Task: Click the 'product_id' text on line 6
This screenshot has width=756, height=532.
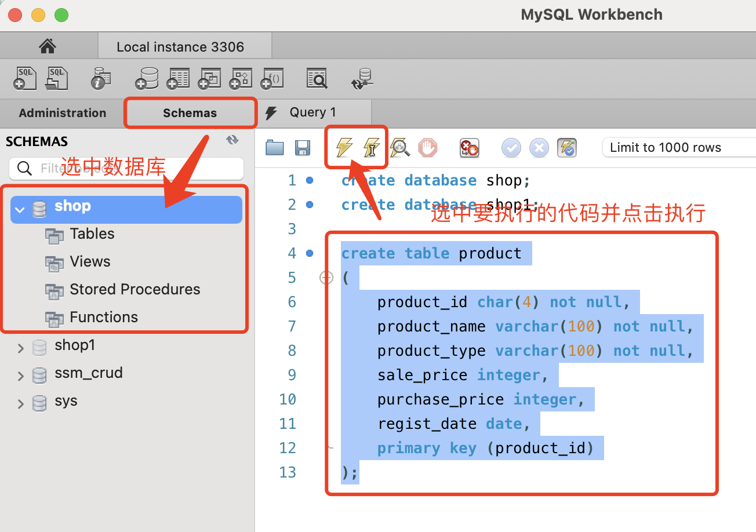Action: [423, 302]
